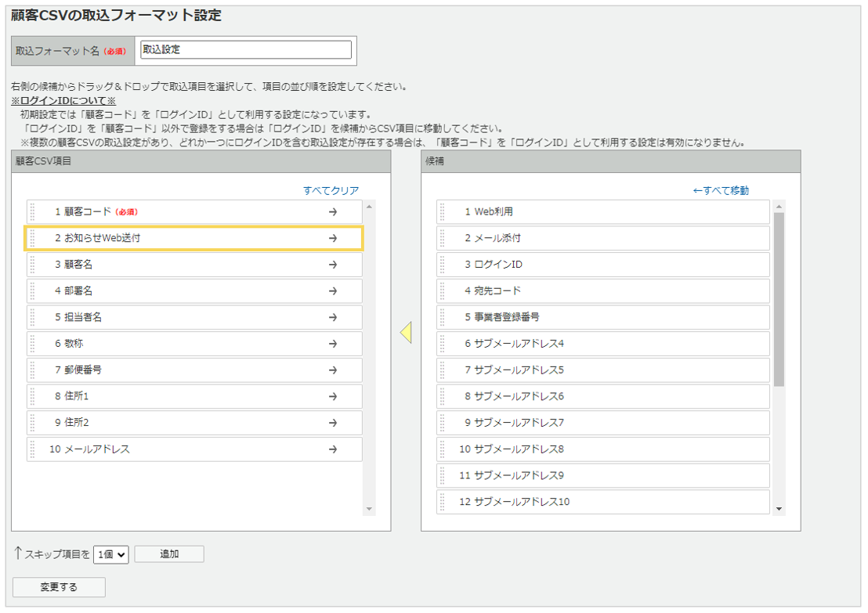Click the arrow icon on お知らせWeb送付 row
Screen dimensions: 868x613
click(x=332, y=238)
